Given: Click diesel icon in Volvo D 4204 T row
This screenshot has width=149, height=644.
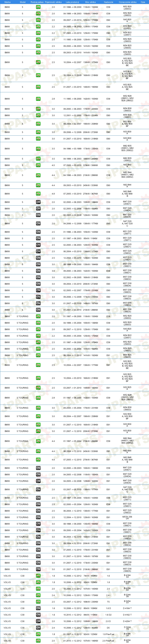Looking at the screenshot, I should coord(38,621).
